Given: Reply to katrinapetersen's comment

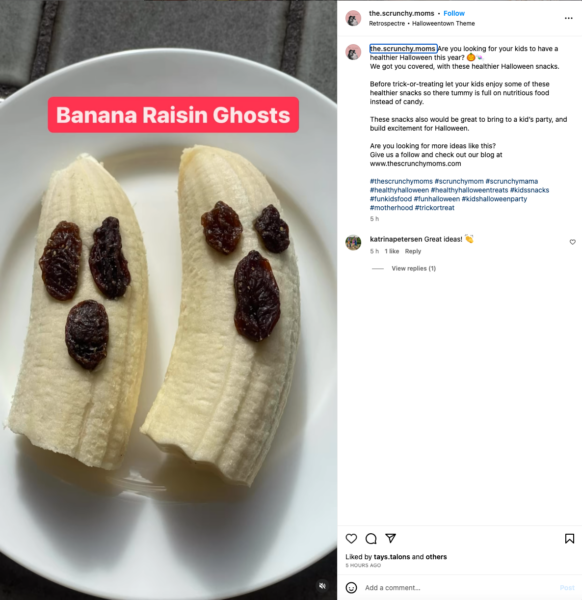Looking at the screenshot, I should click(x=413, y=251).
